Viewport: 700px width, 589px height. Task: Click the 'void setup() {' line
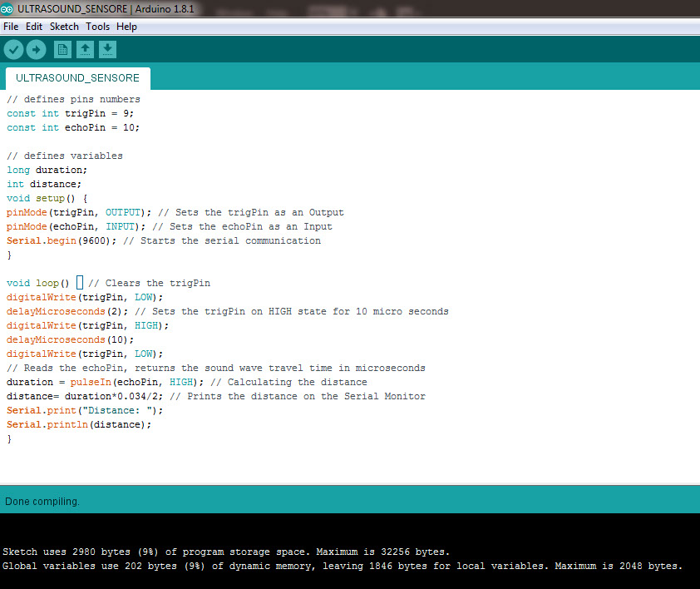pyautogui.click(x=47, y=199)
